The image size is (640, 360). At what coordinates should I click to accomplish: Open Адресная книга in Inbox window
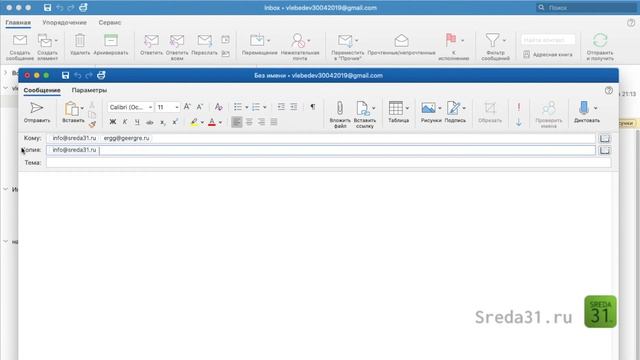click(x=548, y=54)
